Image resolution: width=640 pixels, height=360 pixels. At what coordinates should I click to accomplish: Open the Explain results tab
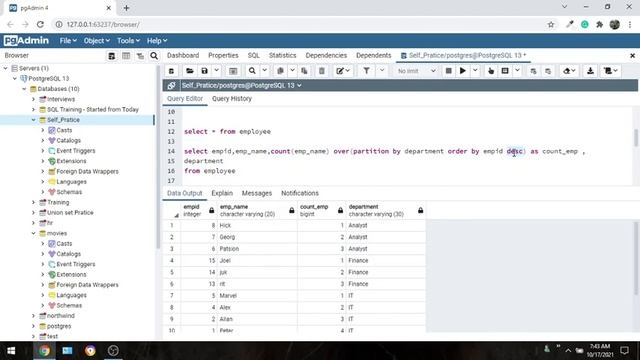pos(222,193)
